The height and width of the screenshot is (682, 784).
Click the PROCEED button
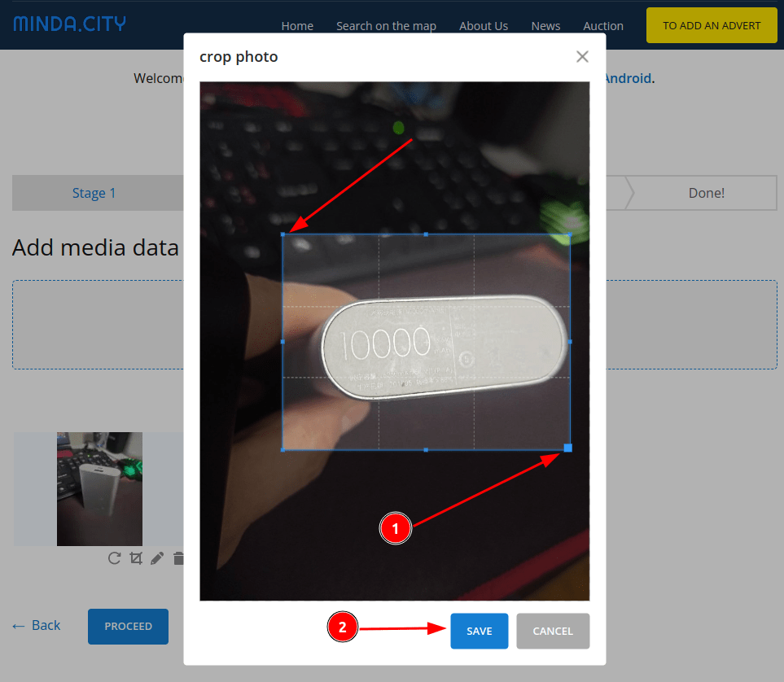(128, 626)
